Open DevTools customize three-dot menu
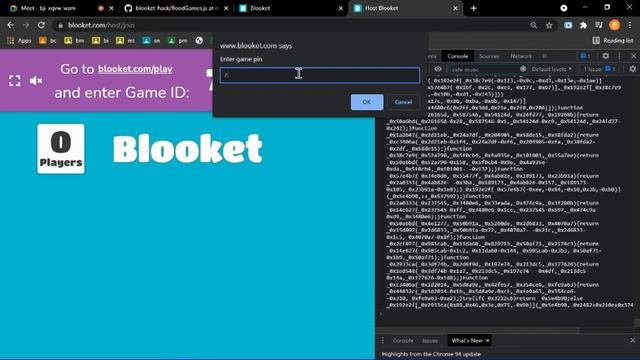640x360 pixels. click(619, 56)
